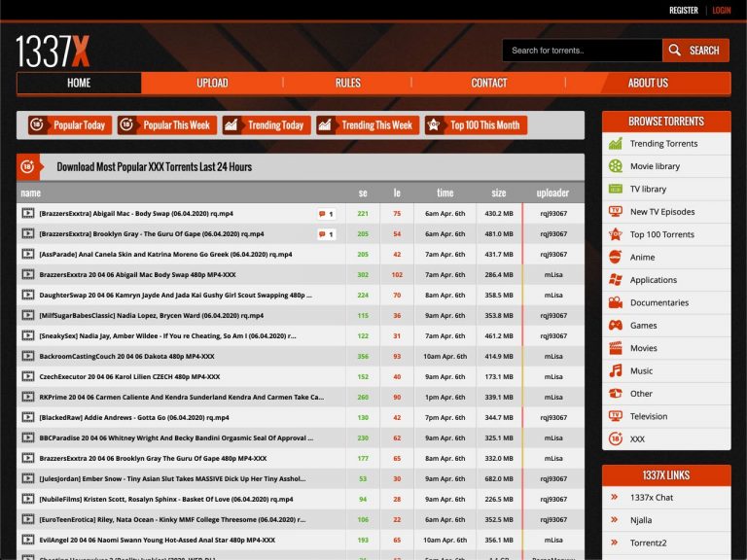The image size is (747, 560).
Task: Click the seeders value 356
Action: (x=363, y=356)
